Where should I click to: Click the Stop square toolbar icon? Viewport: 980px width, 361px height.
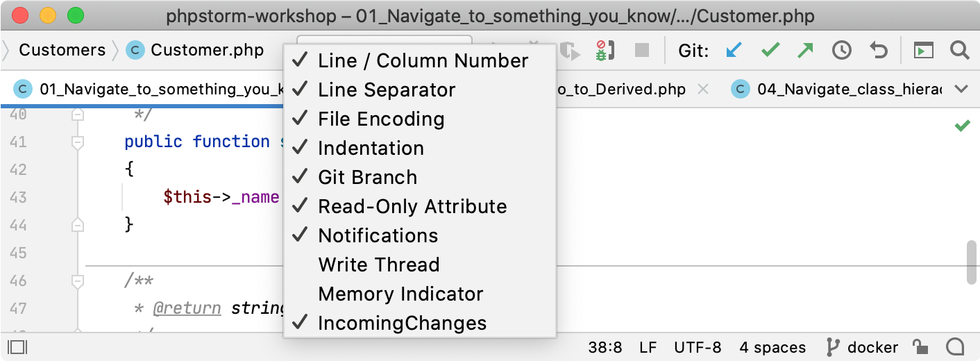(642, 50)
